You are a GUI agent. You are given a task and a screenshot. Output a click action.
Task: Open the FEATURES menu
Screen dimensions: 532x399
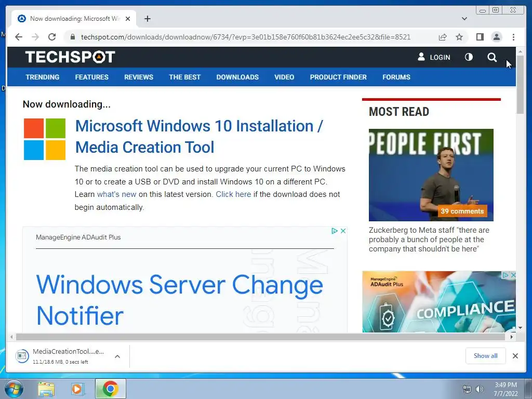[x=91, y=77]
